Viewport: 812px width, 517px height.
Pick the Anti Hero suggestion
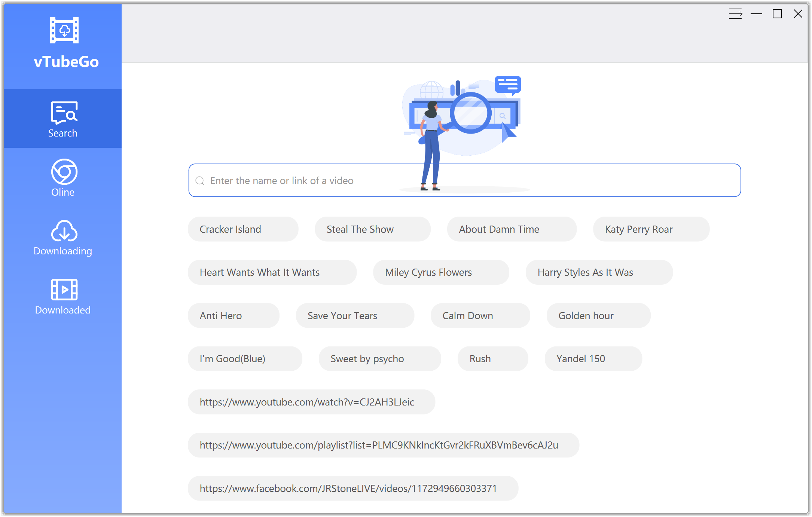point(233,315)
